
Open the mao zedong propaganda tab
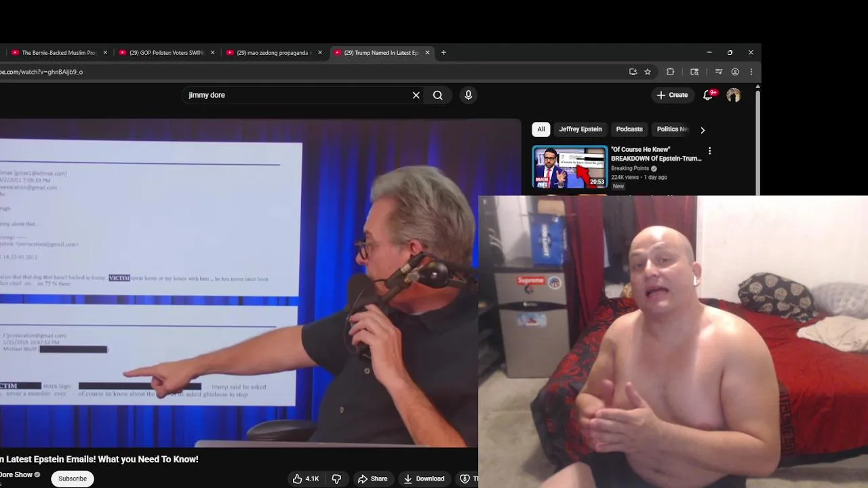(x=273, y=52)
